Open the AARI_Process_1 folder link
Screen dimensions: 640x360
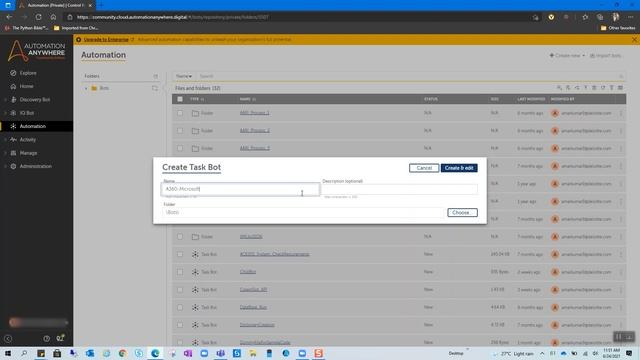pyautogui.click(x=254, y=113)
